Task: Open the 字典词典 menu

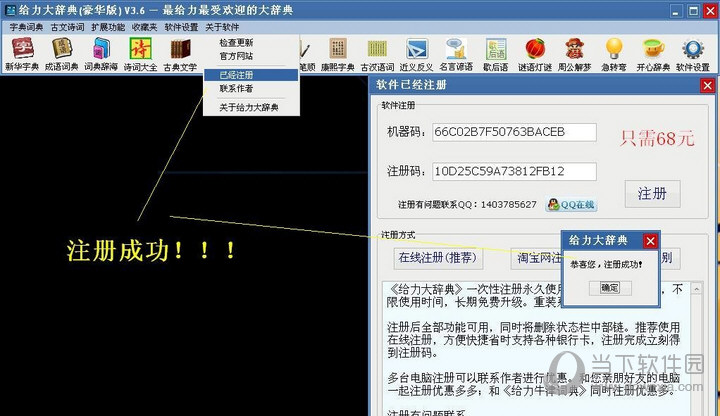Action: [x=26, y=27]
